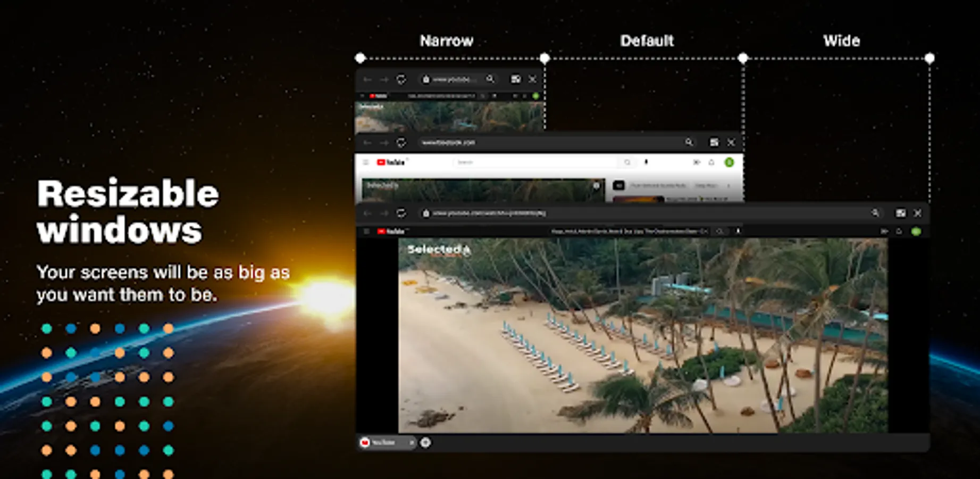
Task: Click the YouTube search magnifier in default-width window
Action: 627,162
